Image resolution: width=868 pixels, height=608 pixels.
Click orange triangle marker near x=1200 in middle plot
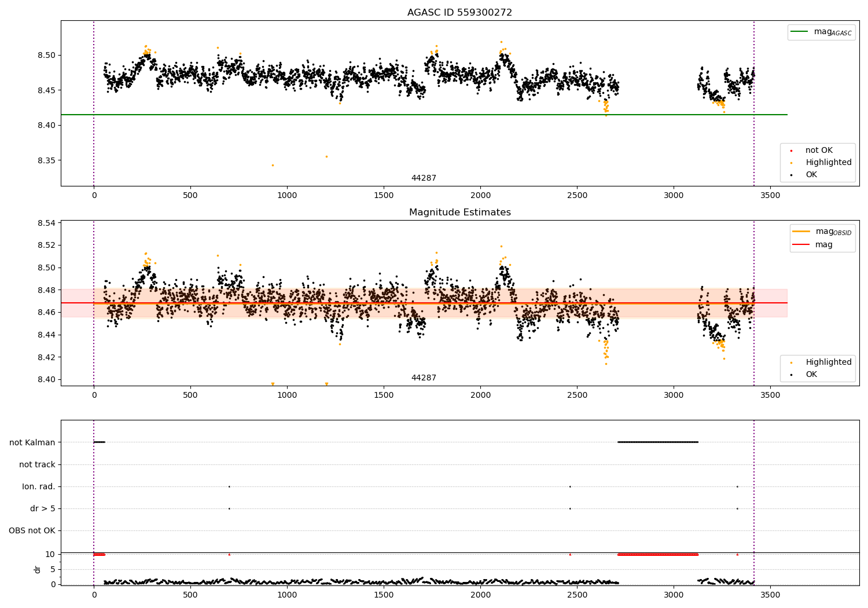pyautogui.click(x=326, y=384)
